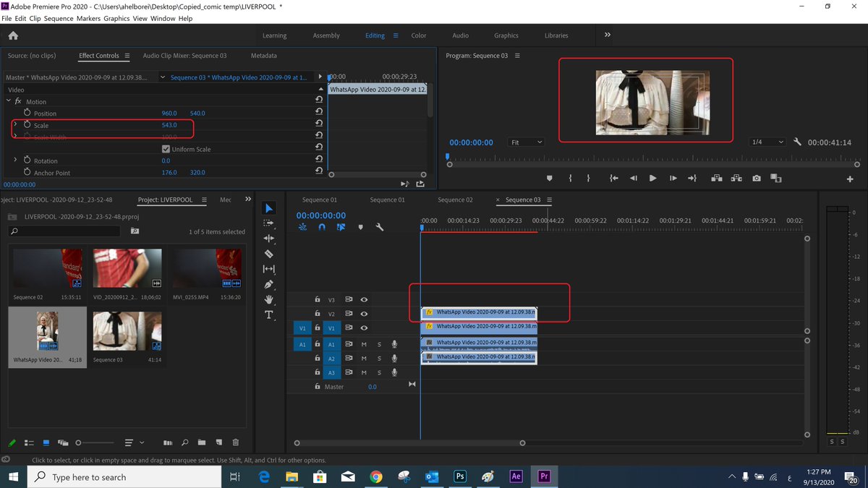Viewport: 868px width, 488px height.
Task: Click the Scale value 543.0
Action: [169, 125]
